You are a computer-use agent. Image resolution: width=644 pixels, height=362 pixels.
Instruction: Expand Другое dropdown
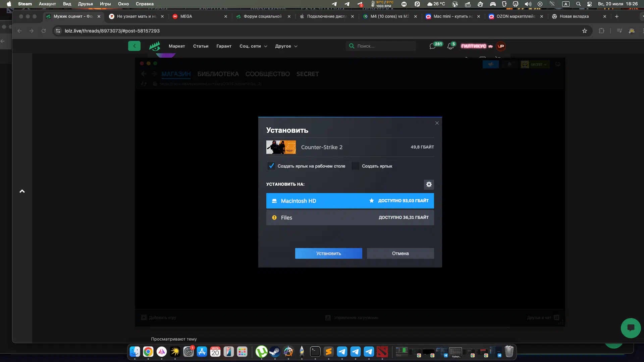(x=286, y=46)
